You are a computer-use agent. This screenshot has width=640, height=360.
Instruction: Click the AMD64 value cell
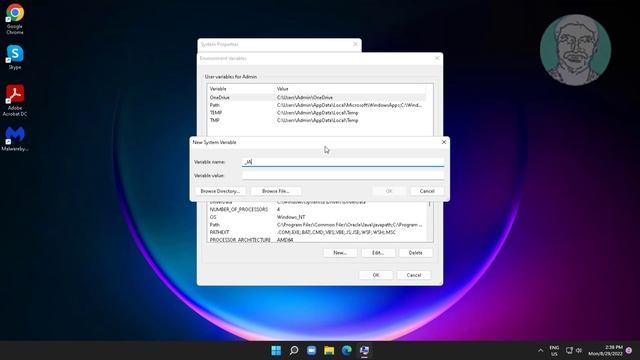click(285, 240)
